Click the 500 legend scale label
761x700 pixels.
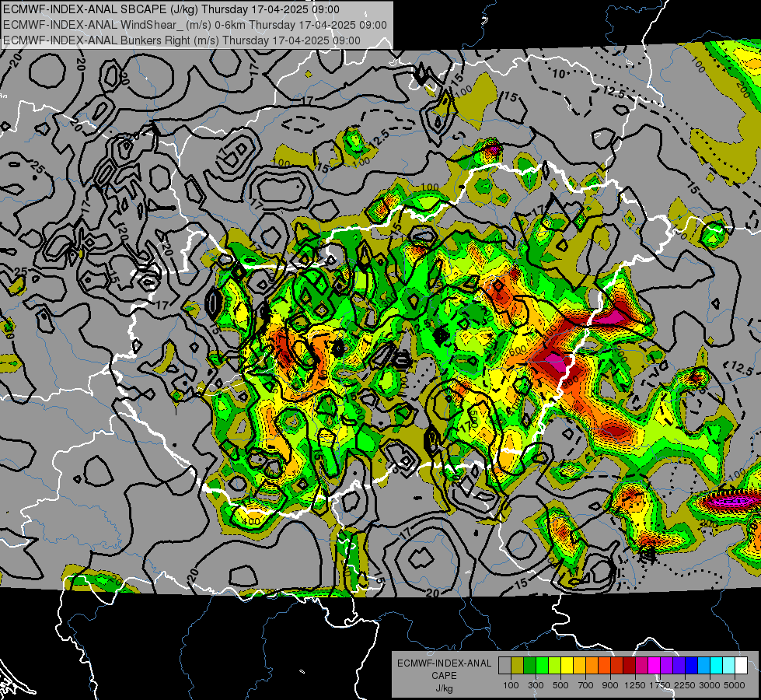[x=560, y=685]
